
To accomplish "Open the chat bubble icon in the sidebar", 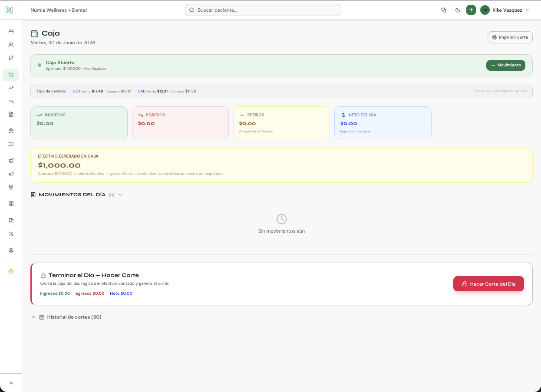I will [x=11, y=144].
